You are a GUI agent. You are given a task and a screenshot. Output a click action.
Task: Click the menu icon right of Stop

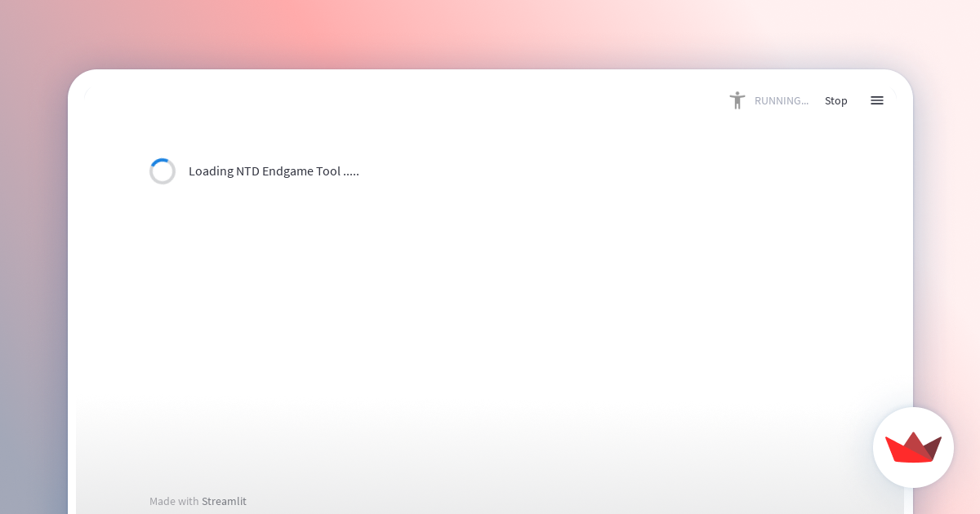pos(877,100)
